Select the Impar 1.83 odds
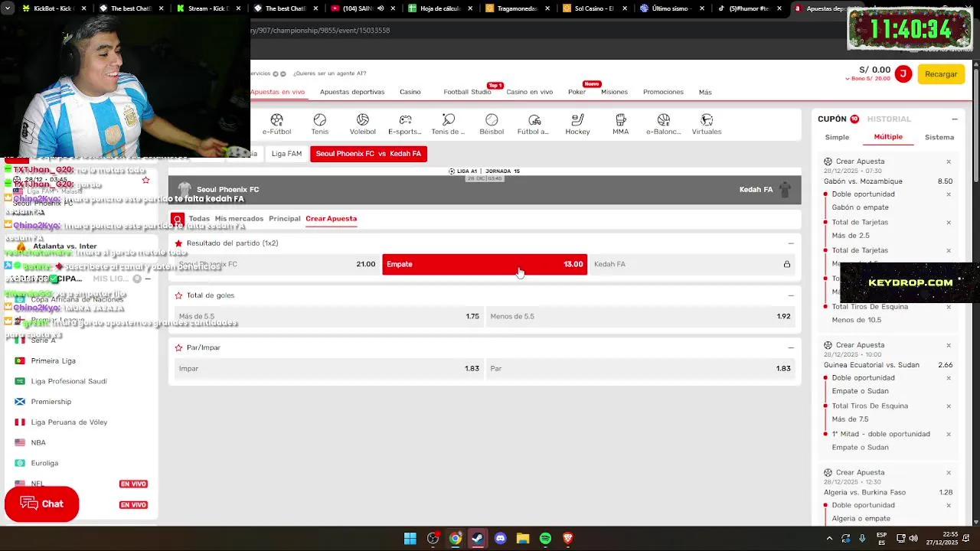This screenshot has width=980, height=551. (x=329, y=368)
